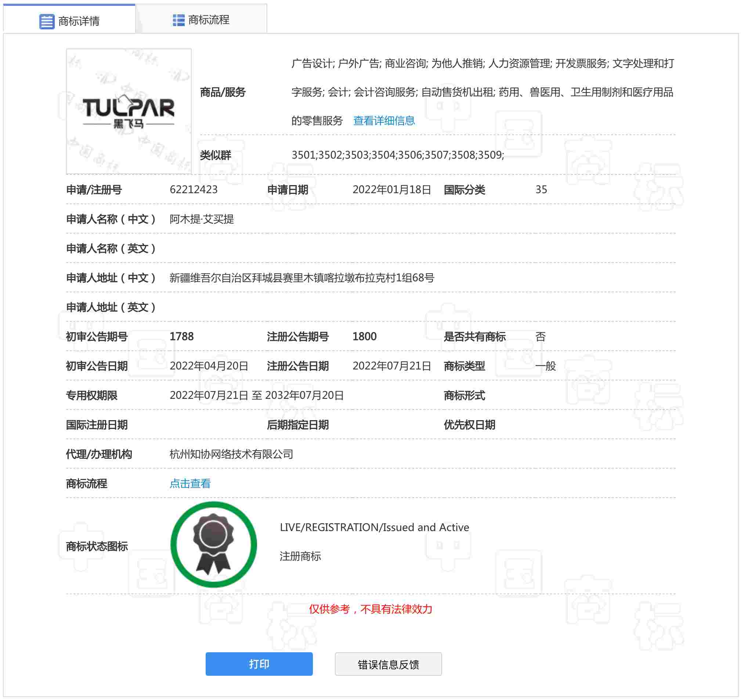Image resolution: width=741 pixels, height=700 pixels.
Task: Click the 商标详情 tab list icon
Action: pyautogui.click(x=47, y=21)
